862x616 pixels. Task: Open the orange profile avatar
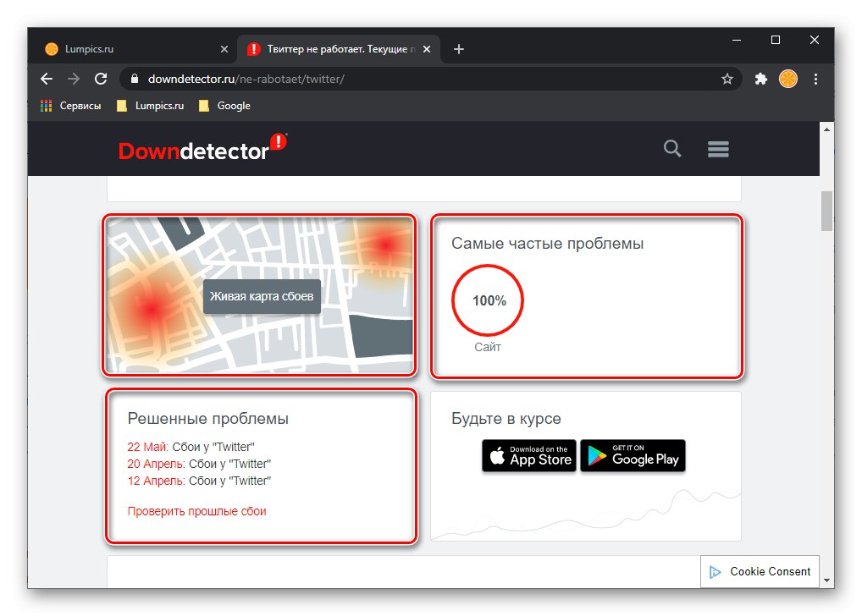coord(787,80)
